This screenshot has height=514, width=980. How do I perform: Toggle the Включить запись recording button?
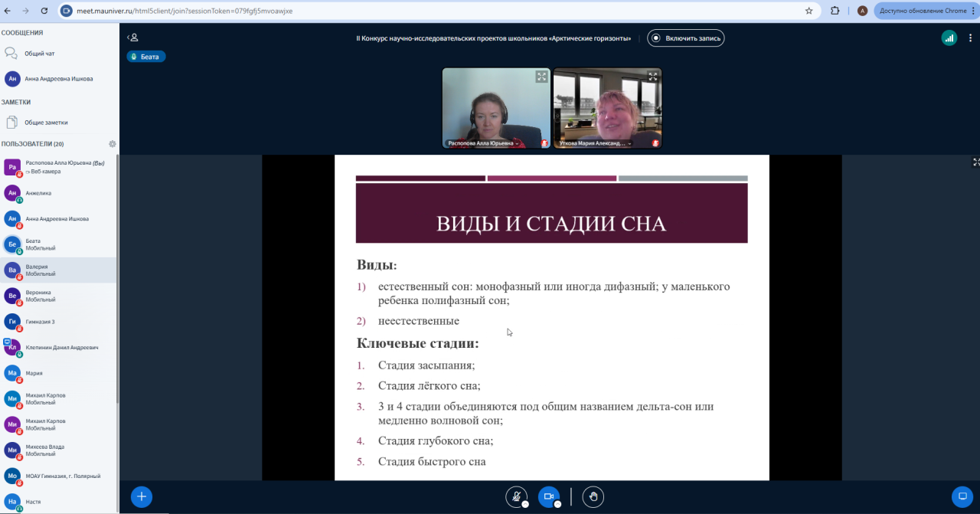click(685, 38)
